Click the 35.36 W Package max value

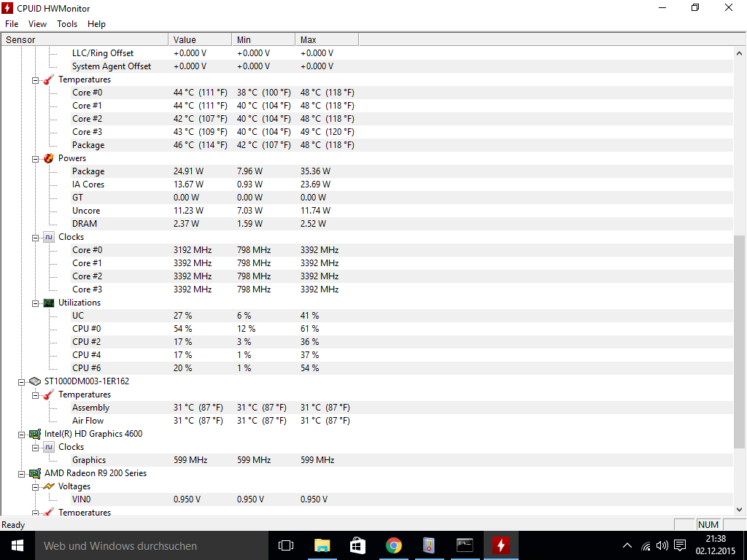tap(315, 171)
